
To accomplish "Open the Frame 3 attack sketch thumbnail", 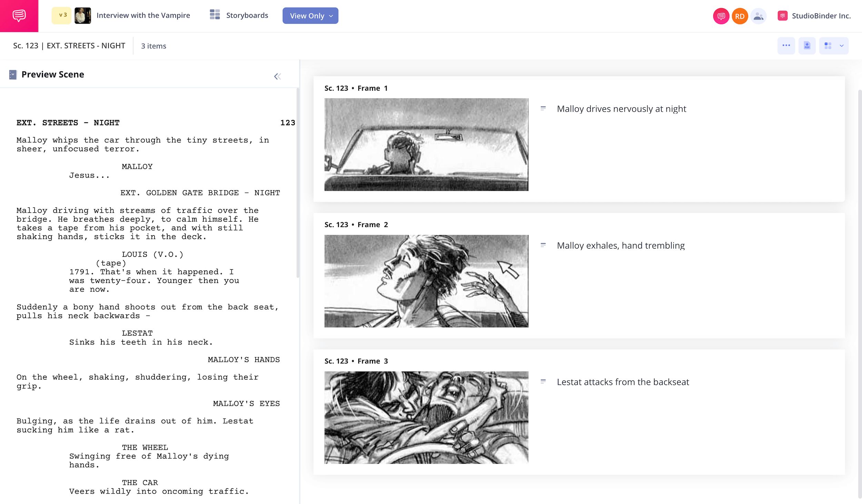I will point(426,417).
